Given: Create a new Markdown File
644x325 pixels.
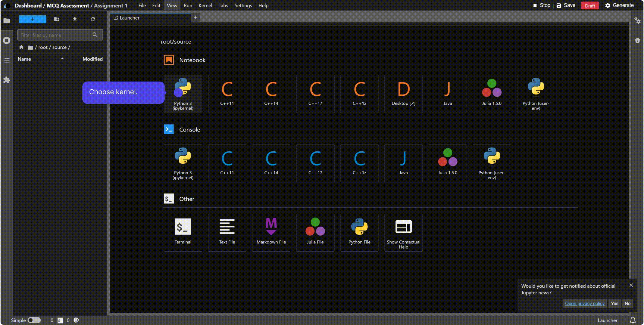Looking at the screenshot, I should pyautogui.click(x=271, y=233).
